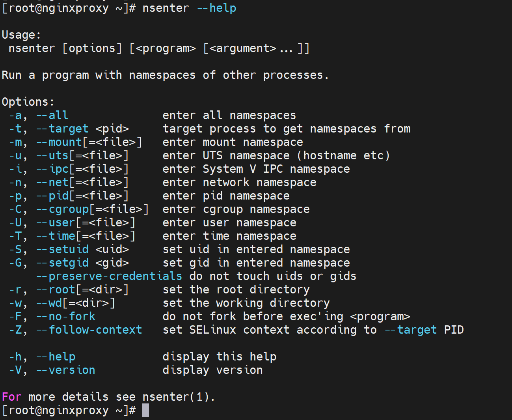
Task: Click the magenta "For" word
Action: (x=11, y=397)
